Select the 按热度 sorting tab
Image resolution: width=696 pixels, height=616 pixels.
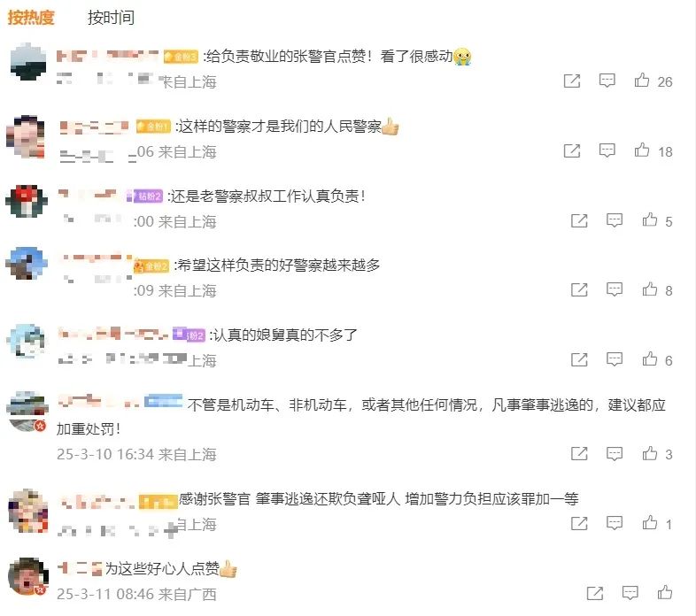point(31,18)
